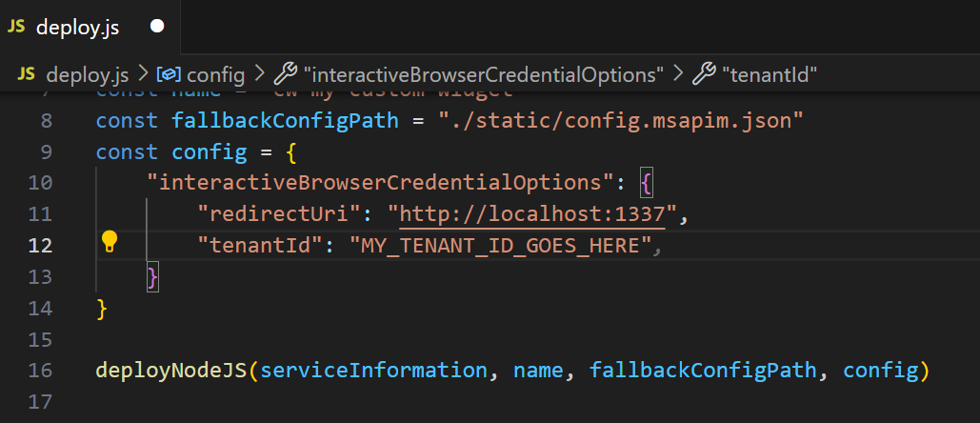The width and height of the screenshot is (980, 423).
Task: Click the "MY_TENANT_ID_GOES_HERE" string value
Action: click(x=500, y=245)
